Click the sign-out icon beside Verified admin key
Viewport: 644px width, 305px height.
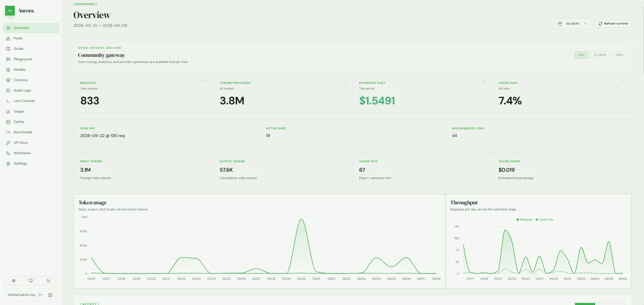pyautogui.click(x=41, y=295)
